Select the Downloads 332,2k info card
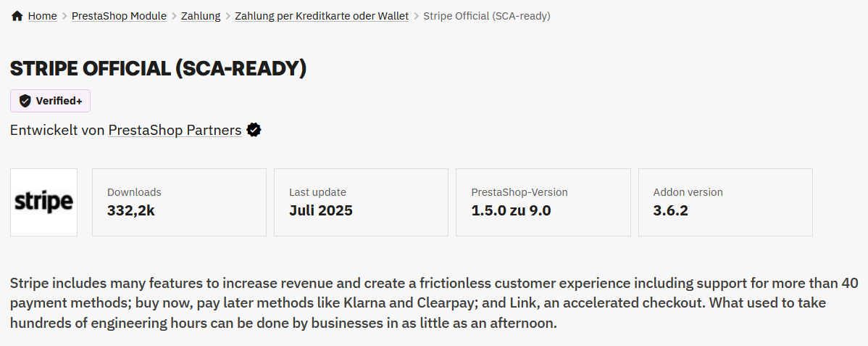 [x=180, y=202]
